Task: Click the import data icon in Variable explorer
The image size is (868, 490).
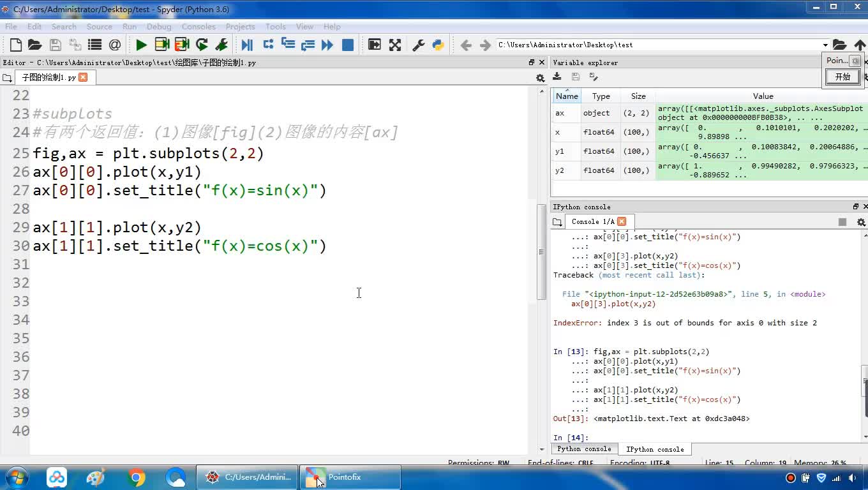Action: 557,77
